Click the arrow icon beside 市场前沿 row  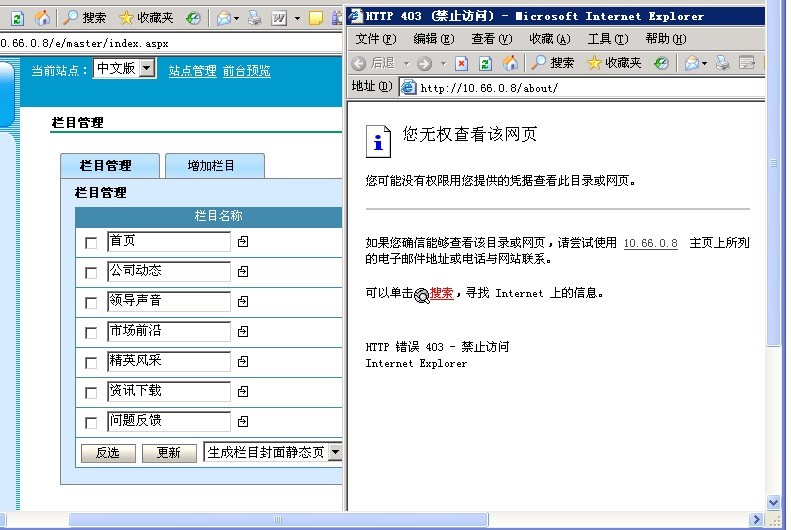[x=243, y=332]
